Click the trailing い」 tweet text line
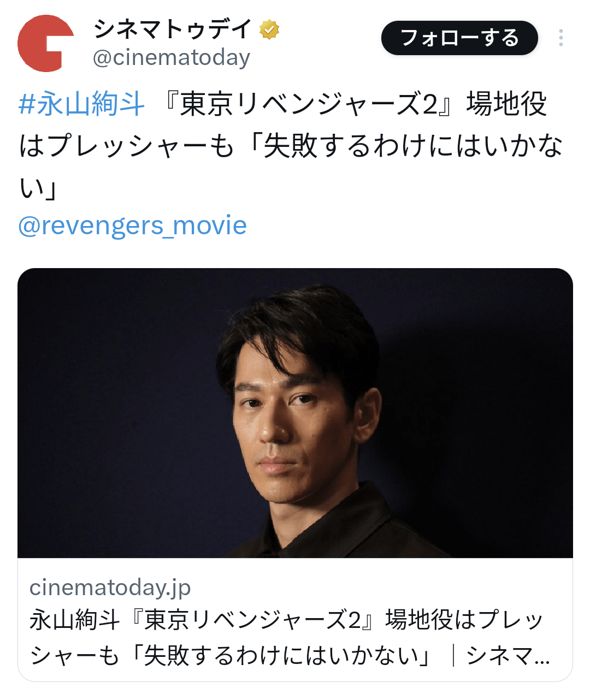This screenshot has height=700, width=590. pos(38,189)
